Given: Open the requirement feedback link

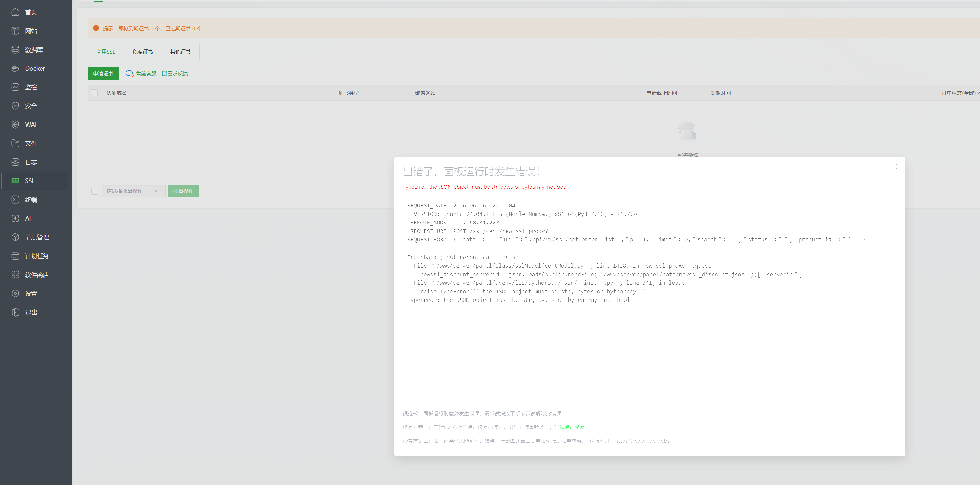Looking at the screenshot, I should [175, 73].
